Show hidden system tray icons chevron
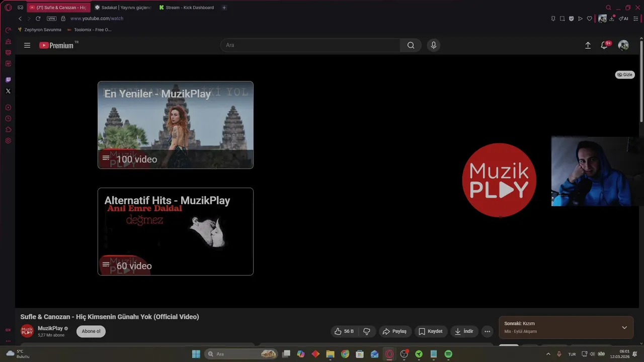 pyautogui.click(x=548, y=354)
